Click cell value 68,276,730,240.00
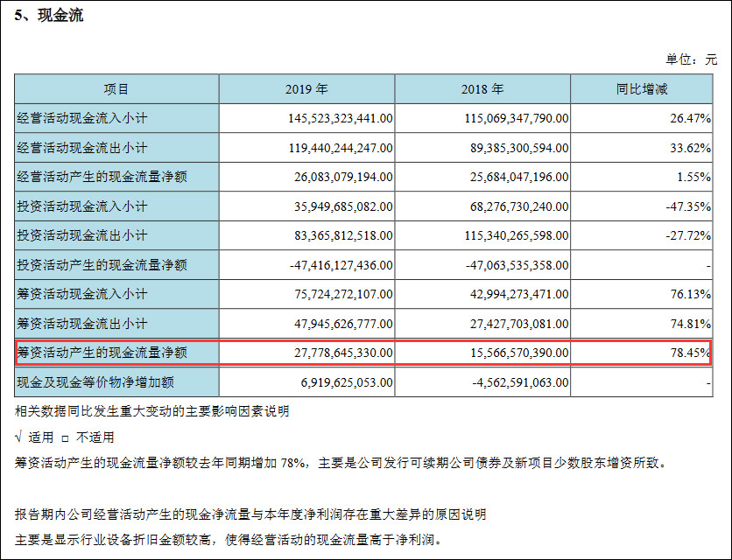This screenshot has height=560, width=732. (519, 206)
